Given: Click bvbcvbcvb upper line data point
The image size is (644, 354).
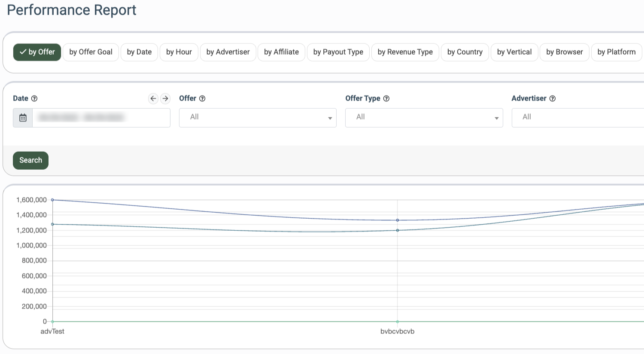Looking at the screenshot, I should [x=398, y=220].
